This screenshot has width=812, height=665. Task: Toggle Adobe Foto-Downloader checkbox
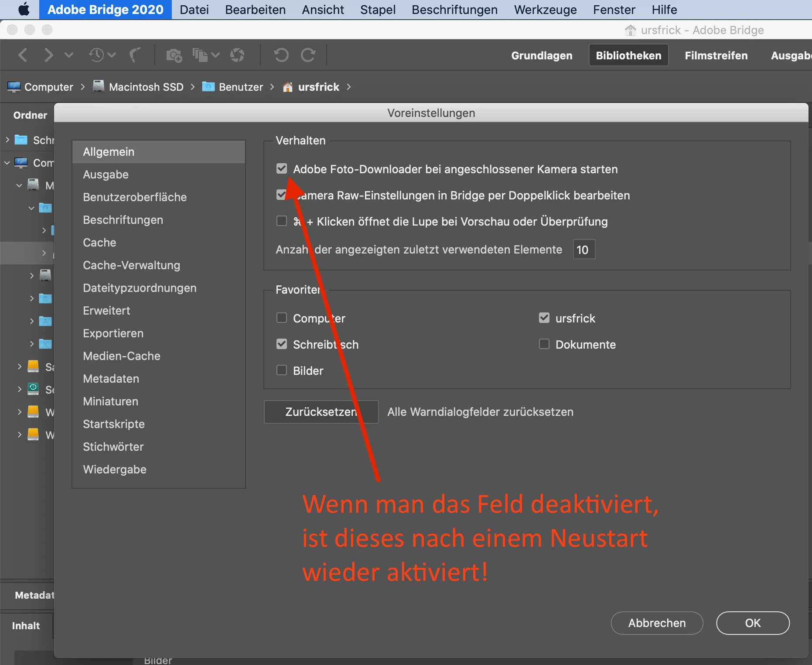282,168
